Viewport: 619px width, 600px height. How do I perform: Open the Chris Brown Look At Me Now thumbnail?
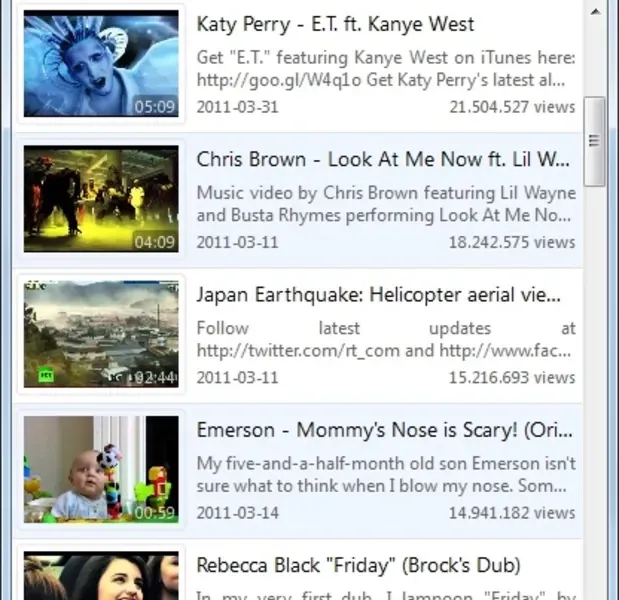pos(101,199)
